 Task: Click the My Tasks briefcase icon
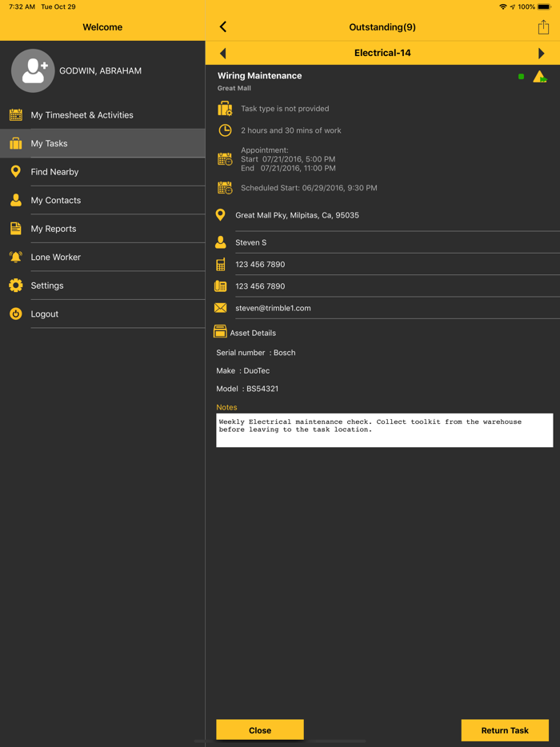pyautogui.click(x=16, y=143)
